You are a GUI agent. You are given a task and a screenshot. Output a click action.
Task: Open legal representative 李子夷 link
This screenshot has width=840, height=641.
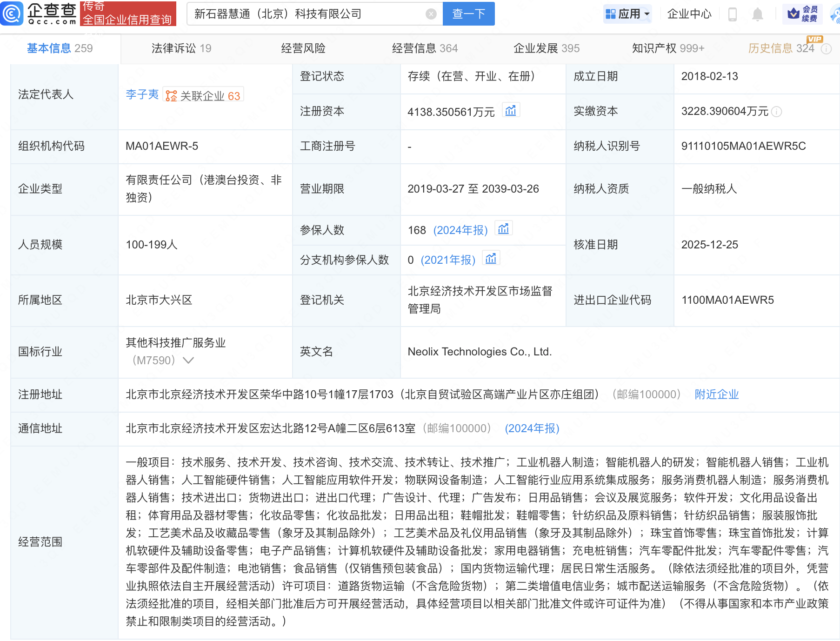pos(142,94)
